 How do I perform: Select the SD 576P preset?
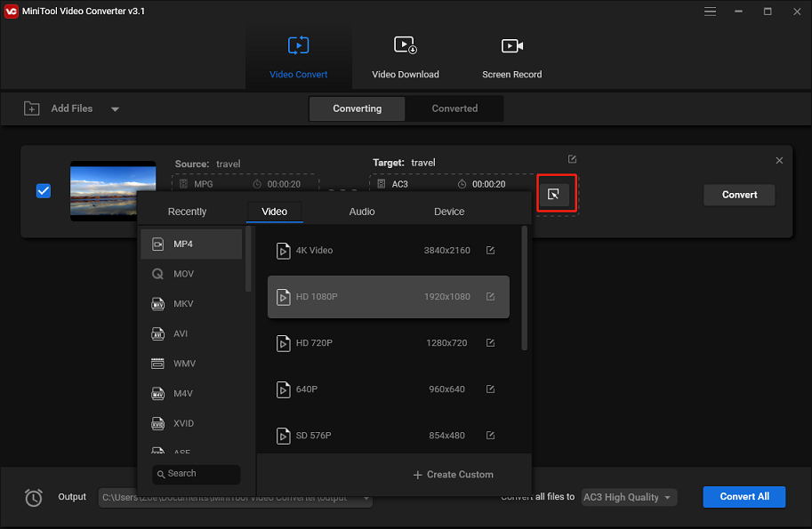click(x=389, y=436)
